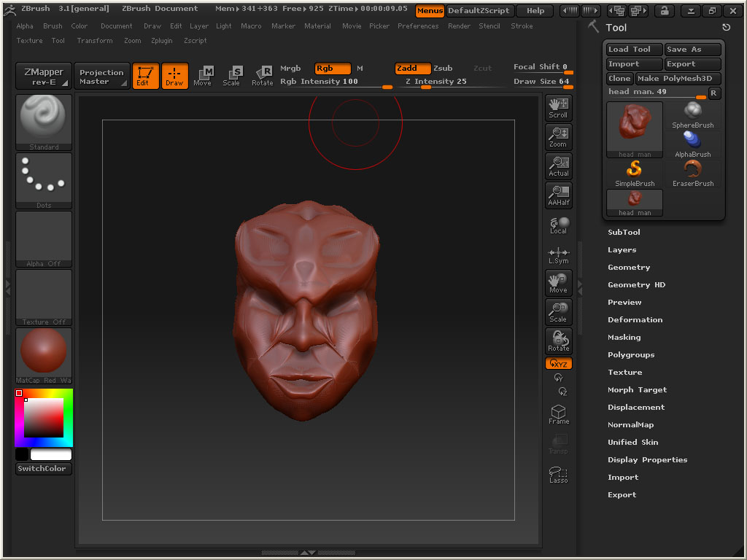Click the Load Tool button

(x=634, y=50)
